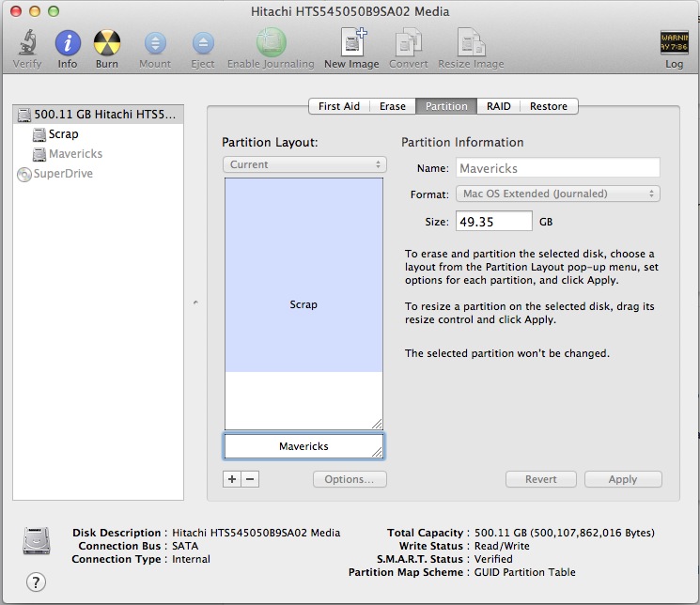Screen dimensions: 700x605
Task: Click the Eject toolbar icon
Action: [x=203, y=43]
